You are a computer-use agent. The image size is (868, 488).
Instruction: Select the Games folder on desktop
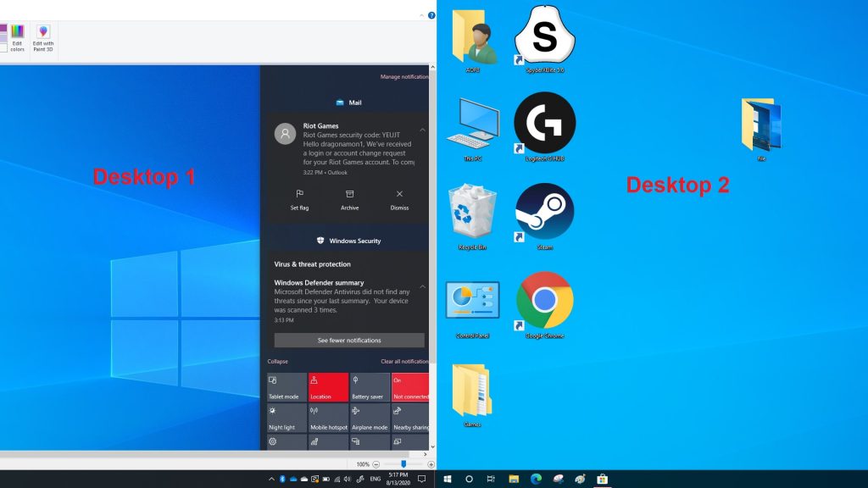pos(472,395)
